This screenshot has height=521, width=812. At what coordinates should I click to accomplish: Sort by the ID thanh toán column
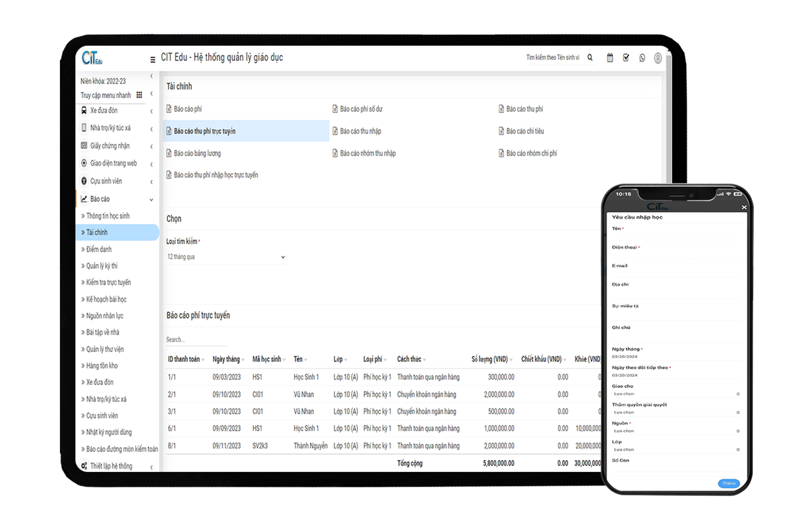pyautogui.click(x=186, y=359)
